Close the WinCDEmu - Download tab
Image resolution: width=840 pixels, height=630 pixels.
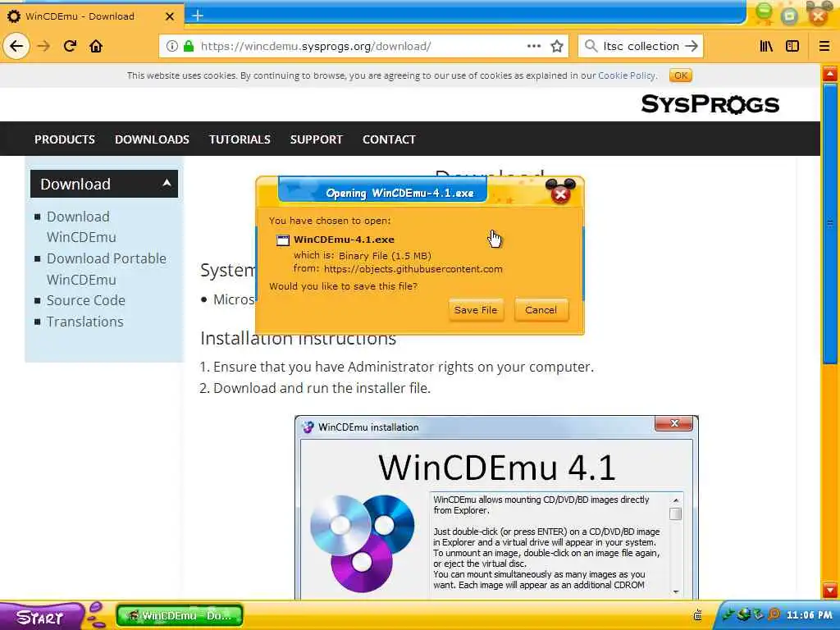(x=170, y=16)
